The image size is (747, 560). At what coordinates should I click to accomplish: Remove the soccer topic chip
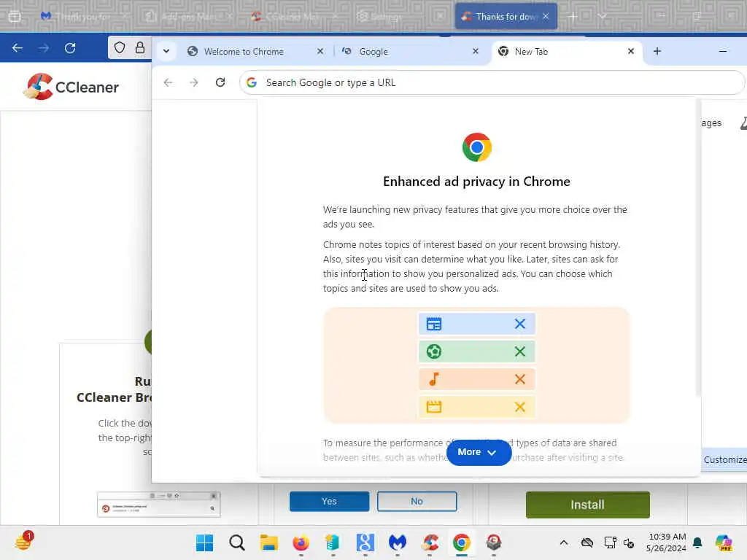[519, 351]
